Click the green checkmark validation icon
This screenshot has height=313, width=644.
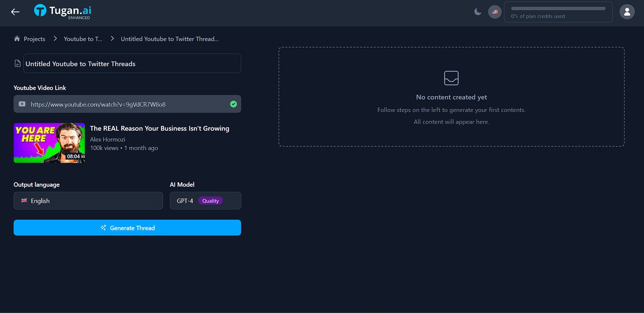pos(233,104)
